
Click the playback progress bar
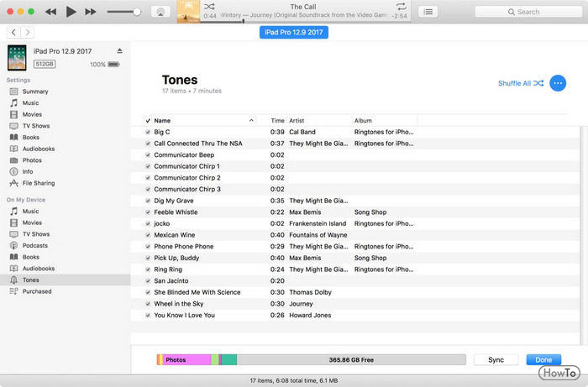[306, 22]
